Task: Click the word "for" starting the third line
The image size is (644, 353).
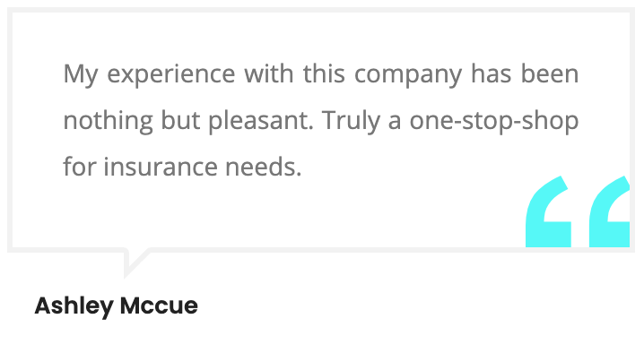Action: click(x=79, y=167)
